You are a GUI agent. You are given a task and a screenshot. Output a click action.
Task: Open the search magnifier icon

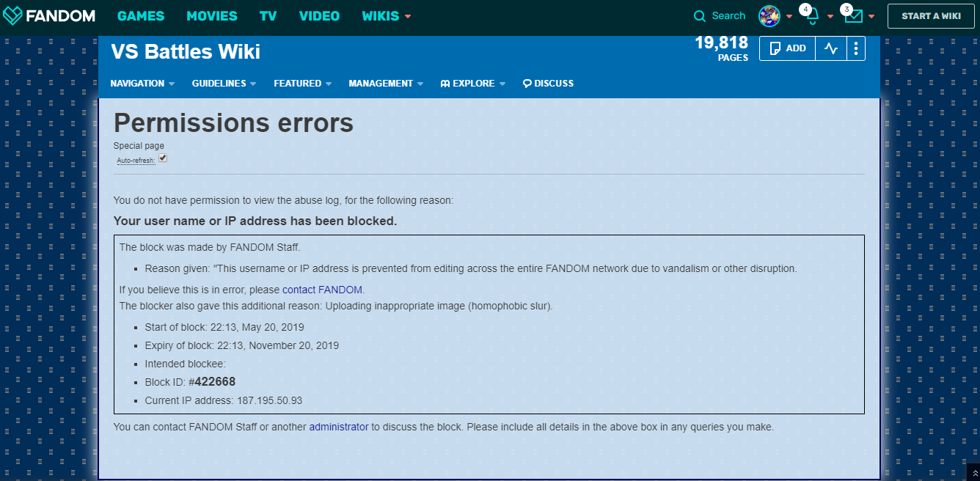click(x=701, y=16)
